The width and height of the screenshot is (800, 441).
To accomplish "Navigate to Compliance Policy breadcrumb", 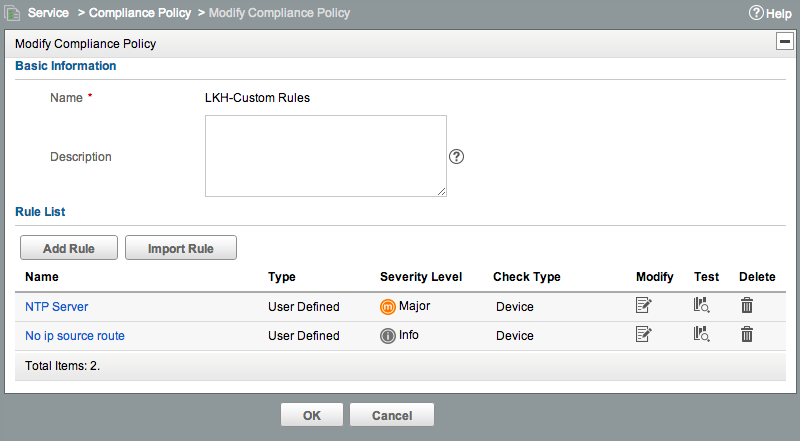I will point(140,13).
